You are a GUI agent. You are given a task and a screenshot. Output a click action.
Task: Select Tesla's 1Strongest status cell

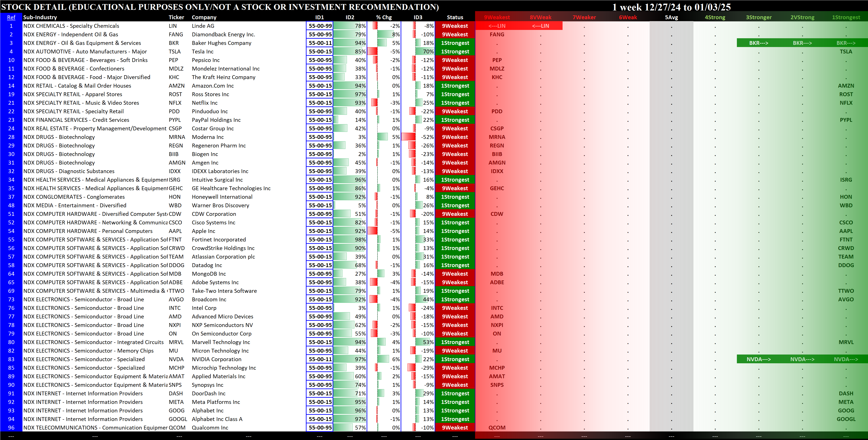click(x=455, y=52)
